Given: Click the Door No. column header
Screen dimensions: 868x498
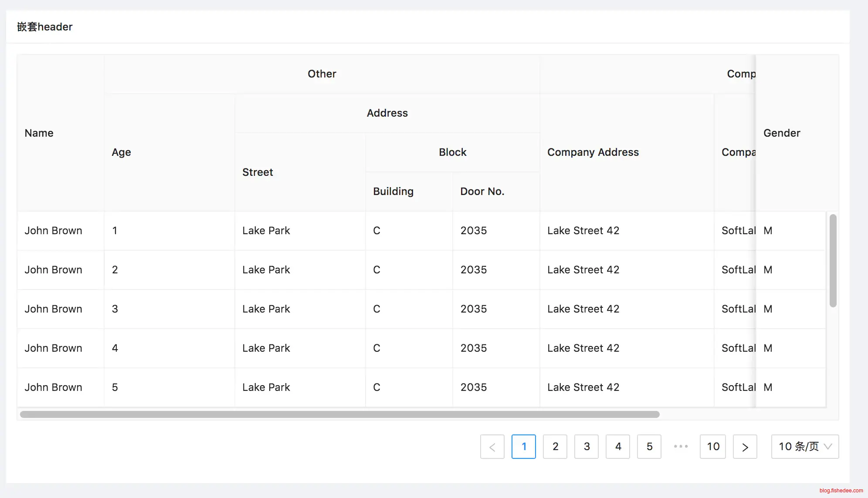Looking at the screenshot, I should coord(482,192).
